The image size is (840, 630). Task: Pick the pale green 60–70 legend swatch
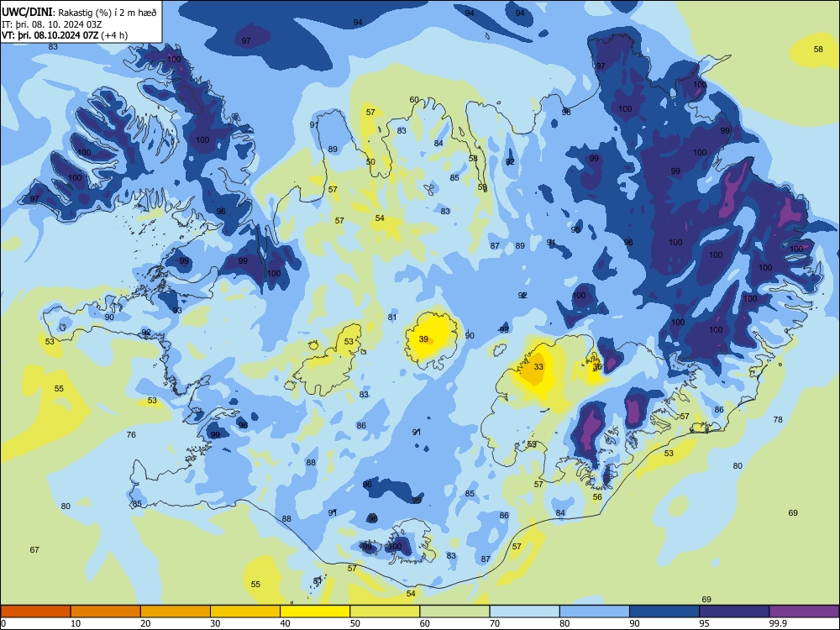tap(454, 612)
